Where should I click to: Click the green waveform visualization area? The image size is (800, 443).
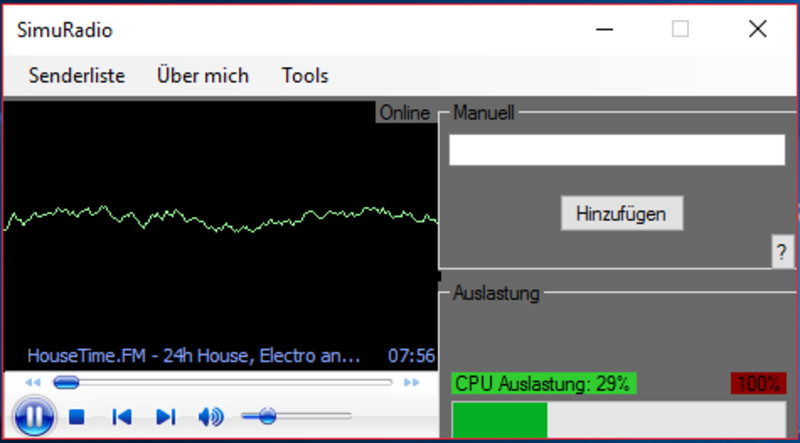tap(220, 220)
